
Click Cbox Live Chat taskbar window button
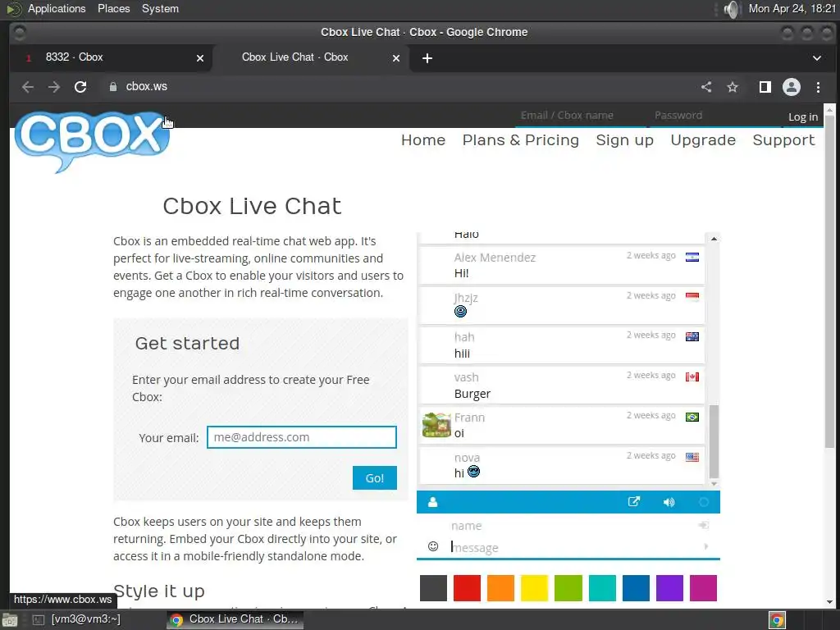tap(235, 619)
